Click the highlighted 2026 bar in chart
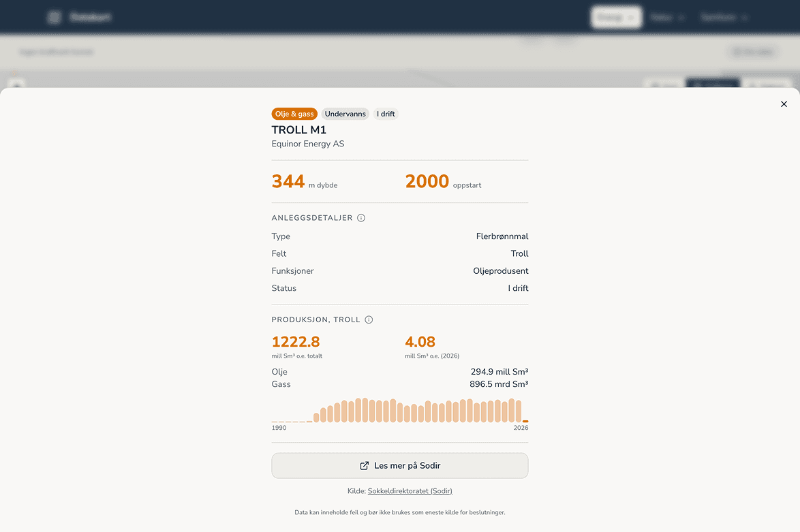The image size is (800, 532). [525, 422]
